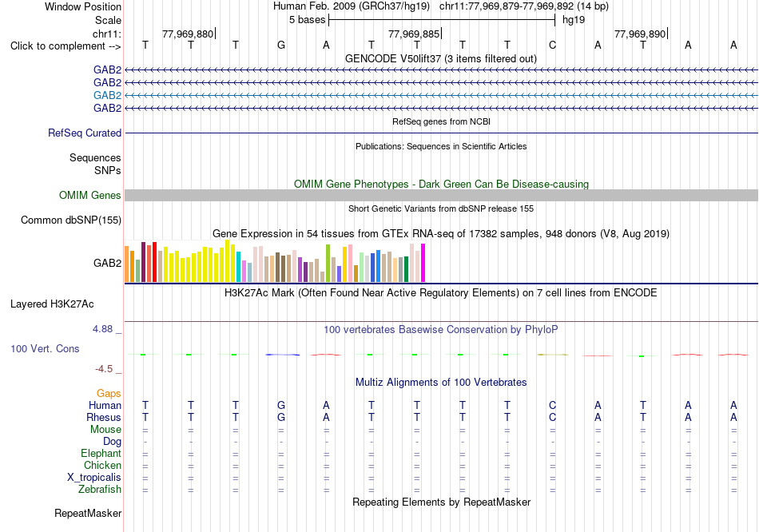Click the RepeatMasker track label
The width and height of the screenshot is (759, 532).
(88, 513)
